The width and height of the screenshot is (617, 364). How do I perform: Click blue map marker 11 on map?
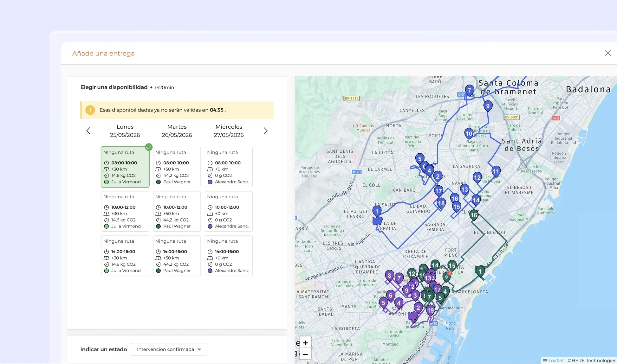[496, 171]
